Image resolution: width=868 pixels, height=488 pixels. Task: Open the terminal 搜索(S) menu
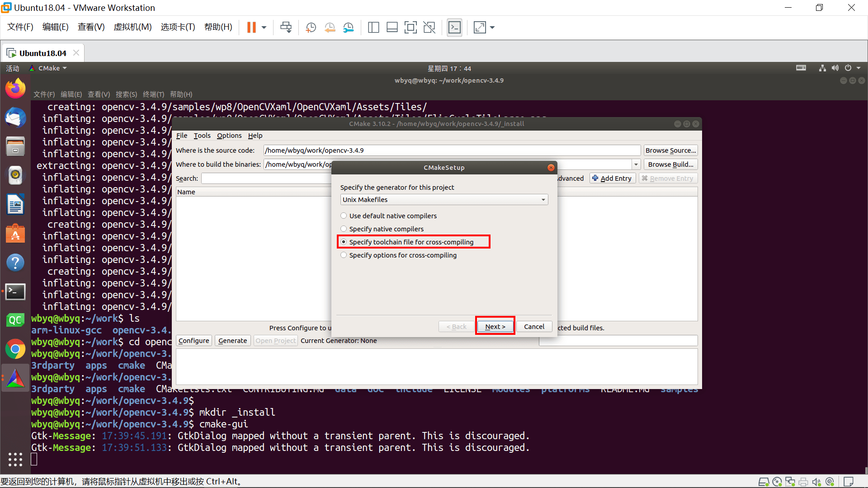pos(126,94)
